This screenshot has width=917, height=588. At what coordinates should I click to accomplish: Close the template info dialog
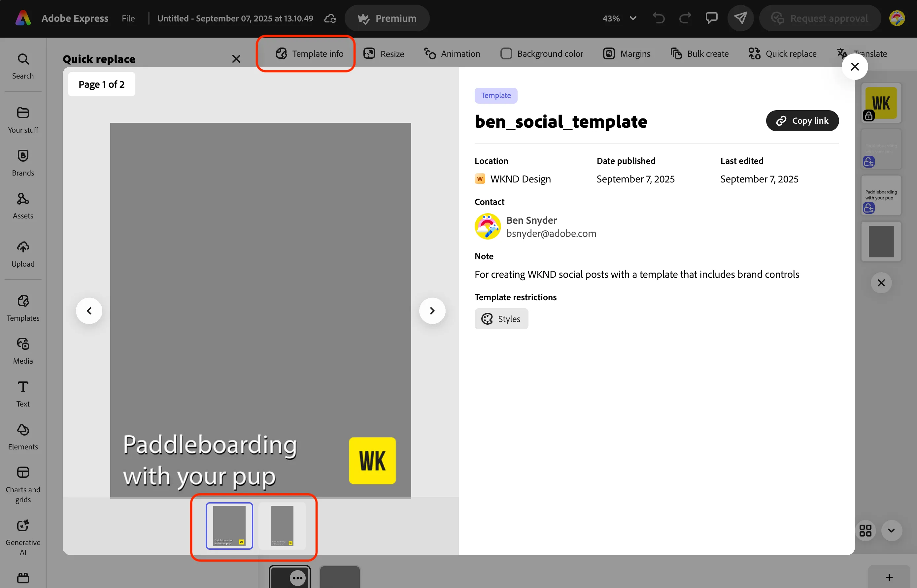click(x=854, y=67)
